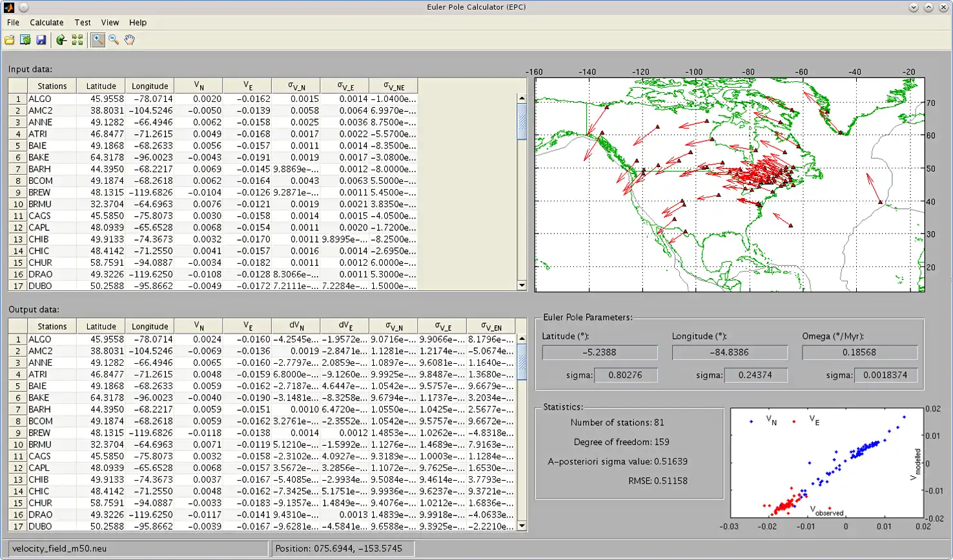Open the Help menu

click(x=138, y=23)
